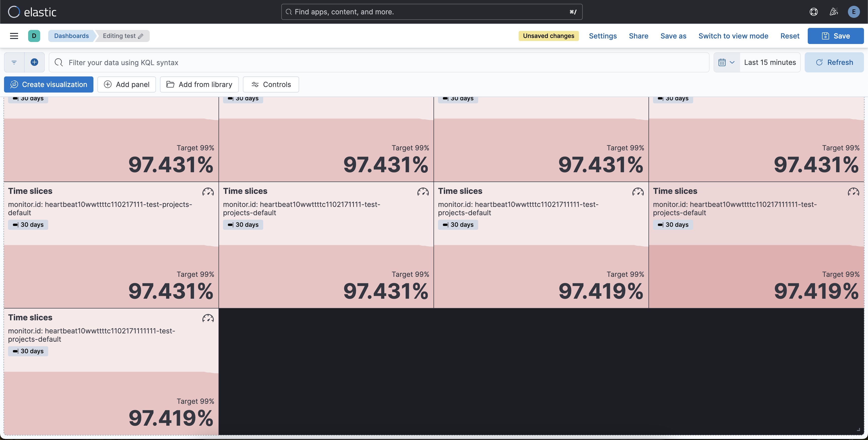Save the dashboard
This screenshot has height=440, width=868.
pyautogui.click(x=835, y=36)
